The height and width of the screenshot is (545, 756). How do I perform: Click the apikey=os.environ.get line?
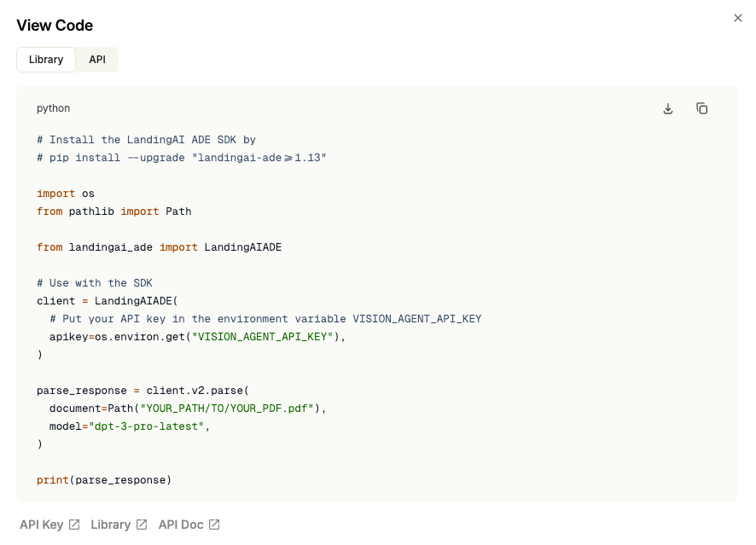click(198, 337)
